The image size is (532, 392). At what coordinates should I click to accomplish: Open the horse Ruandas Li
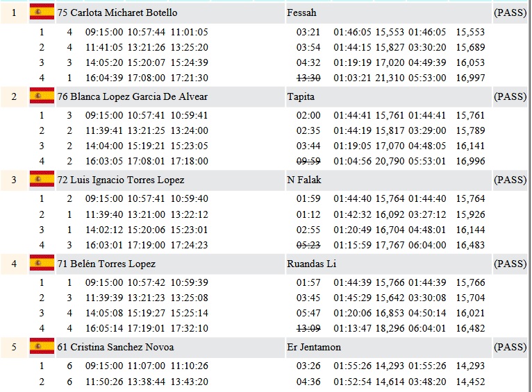click(x=308, y=264)
